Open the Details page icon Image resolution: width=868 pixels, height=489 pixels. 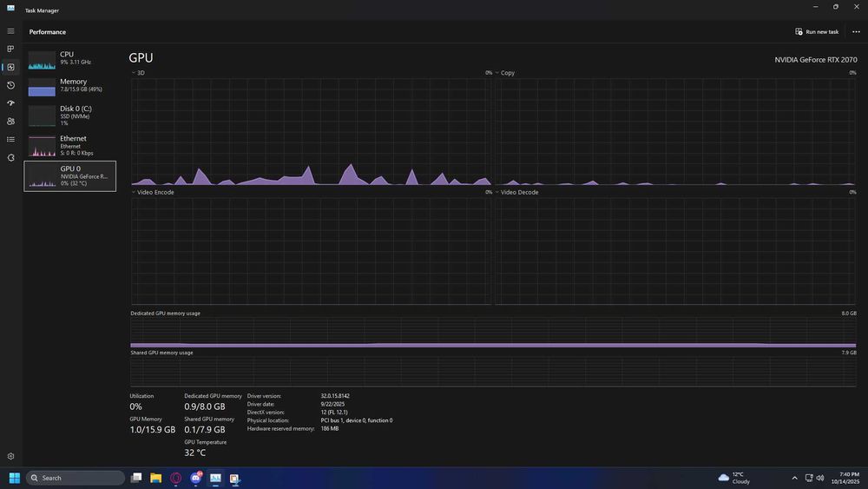pyautogui.click(x=10, y=140)
